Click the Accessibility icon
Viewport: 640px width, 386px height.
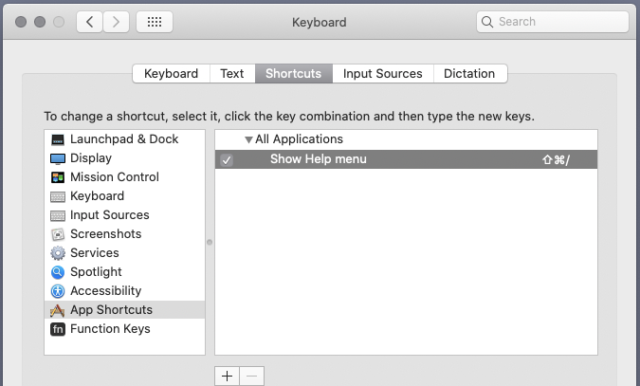point(58,291)
